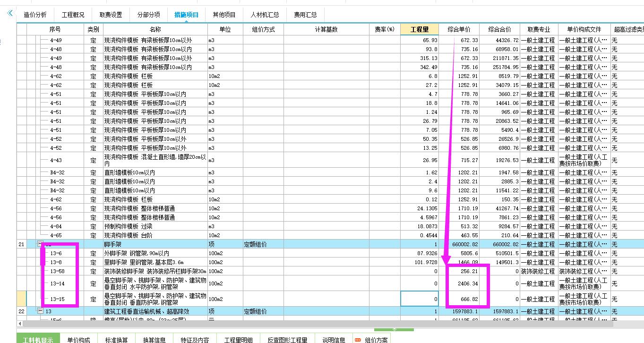644x343 pixels.
Task: Select the 脚手架 row name cell
Action: point(155,244)
